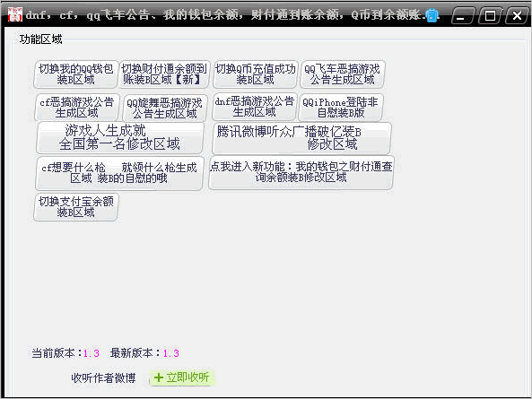Click the 功能区域 group label
Image resolution: width=532 pixels, height=399 pixels.
[41, 39]
